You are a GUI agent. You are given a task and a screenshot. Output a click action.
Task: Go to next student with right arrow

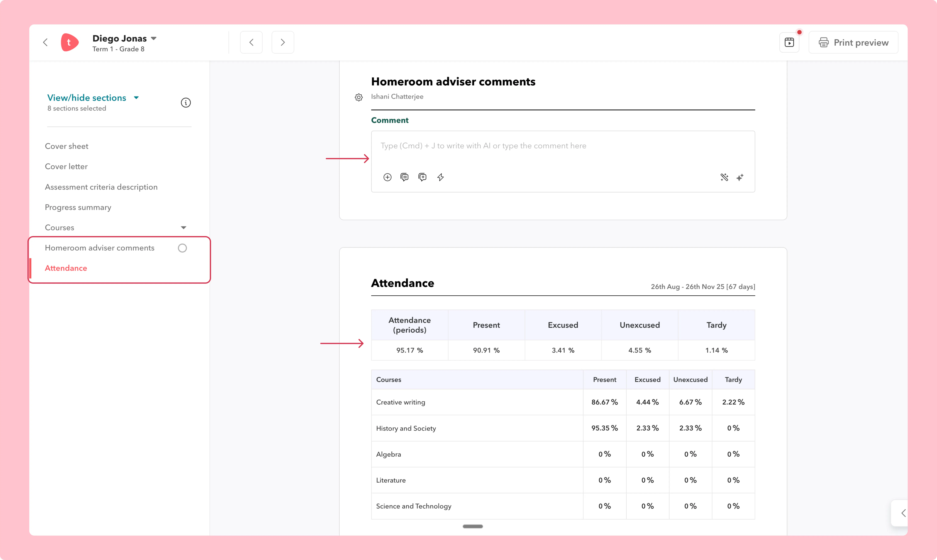point(283,42)
